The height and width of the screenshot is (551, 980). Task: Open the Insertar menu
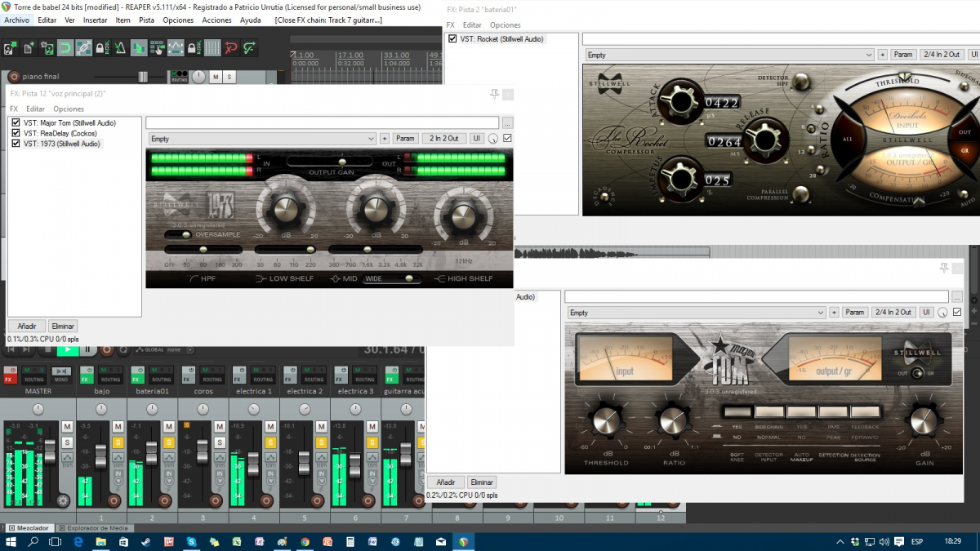point(95,20)
